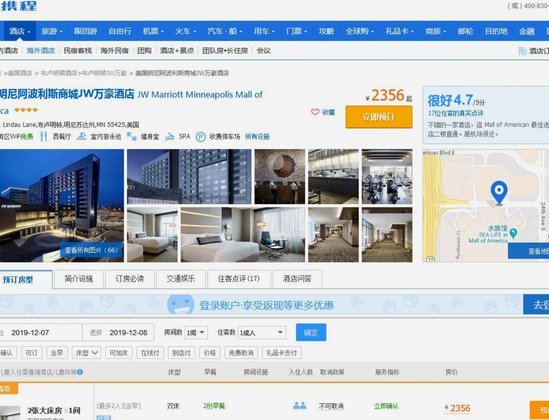Screen dimensions: 549x420
Task: Click the four-diamond hotel rating icon
Action: (x=26, y=110)
